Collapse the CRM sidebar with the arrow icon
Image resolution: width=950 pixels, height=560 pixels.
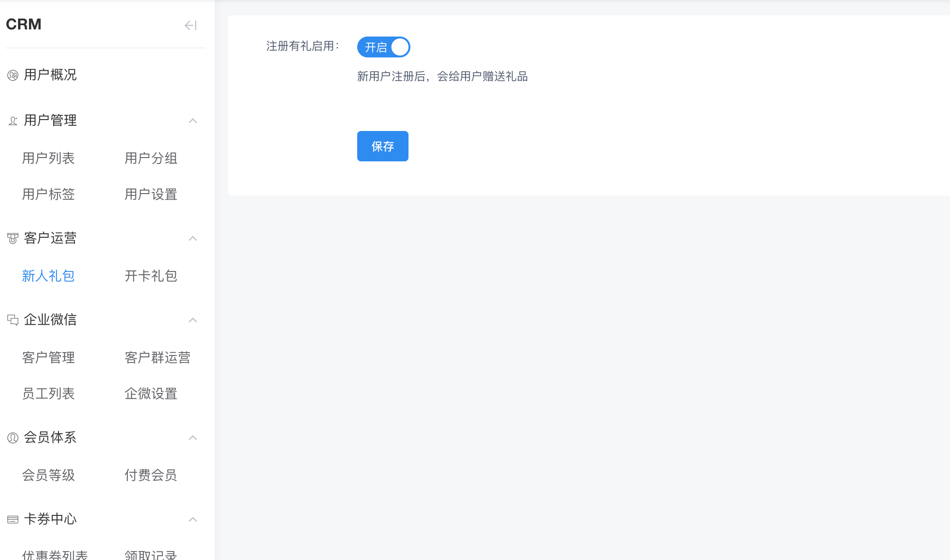(x=190, y=25)
